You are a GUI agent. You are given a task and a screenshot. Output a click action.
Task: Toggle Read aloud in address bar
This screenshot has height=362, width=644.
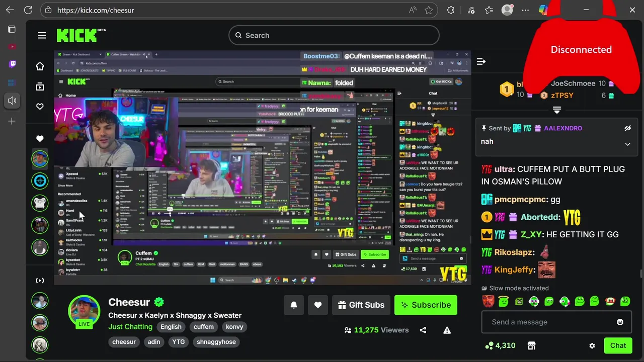pyautogui.click(x=413, y=10)
